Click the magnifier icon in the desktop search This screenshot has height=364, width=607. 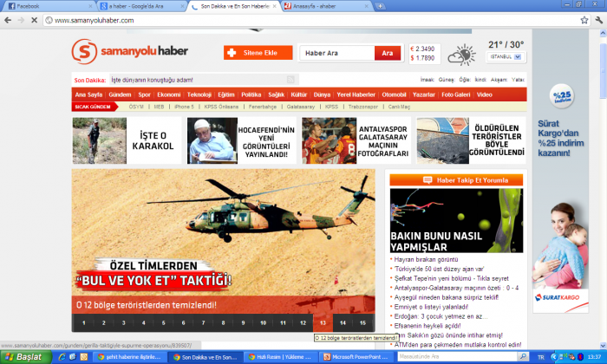coord(523,356)
